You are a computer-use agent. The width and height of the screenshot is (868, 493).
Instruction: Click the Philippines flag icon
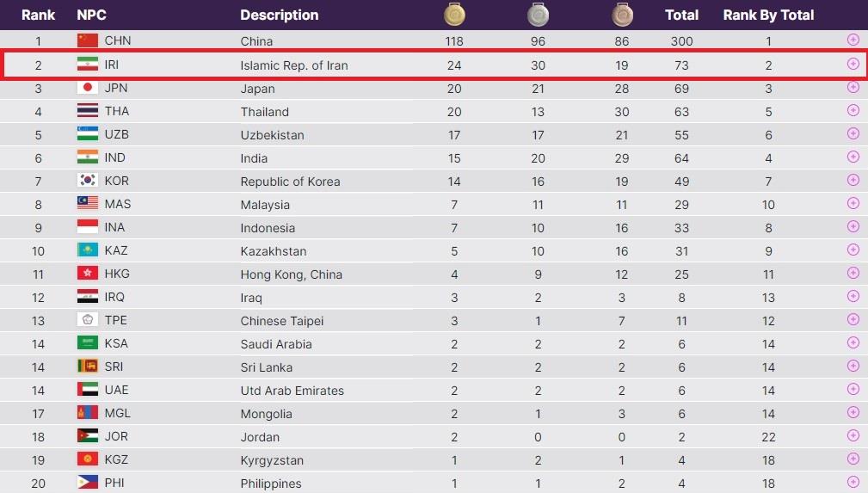tap(88, 483)
